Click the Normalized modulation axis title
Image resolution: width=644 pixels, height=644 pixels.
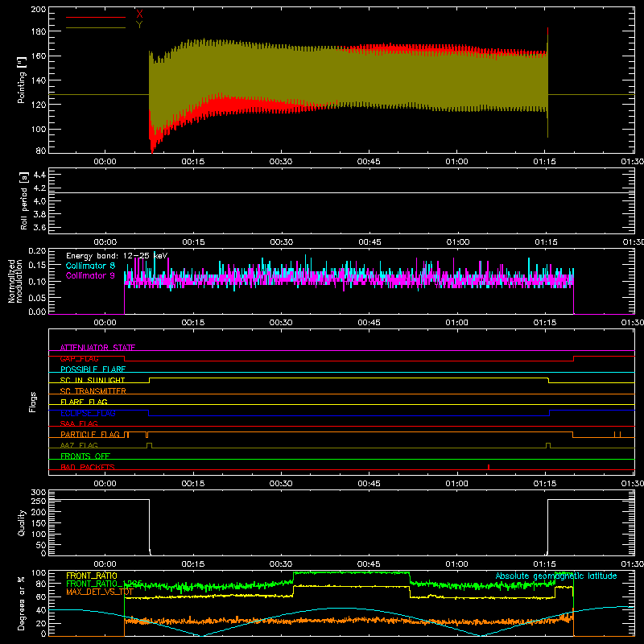[15, 281]
